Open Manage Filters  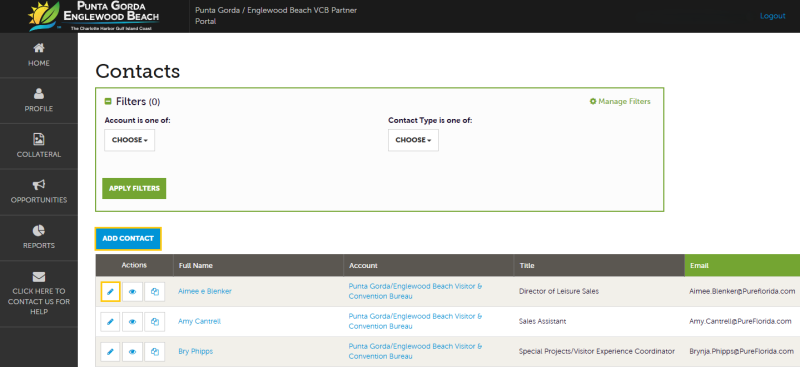[x=620, y=102]
